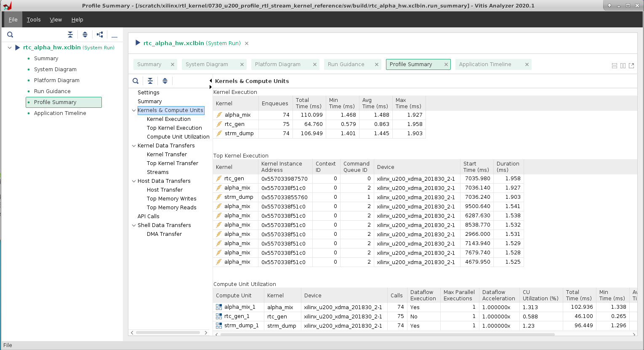The image size is (644, 350).
Task: Collapse Shell Data Transfers tree group
Action: coord(134,225)
